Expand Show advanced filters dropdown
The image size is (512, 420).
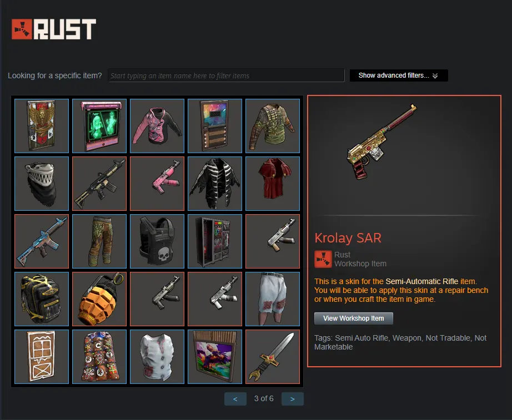(x=399, y=75)
